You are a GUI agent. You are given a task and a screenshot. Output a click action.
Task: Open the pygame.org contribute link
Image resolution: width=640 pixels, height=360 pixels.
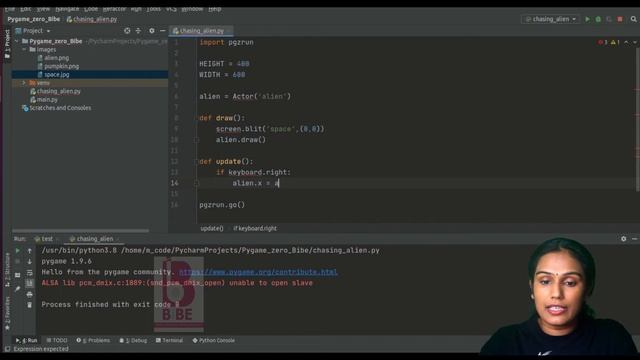click(x=258, y=272)
